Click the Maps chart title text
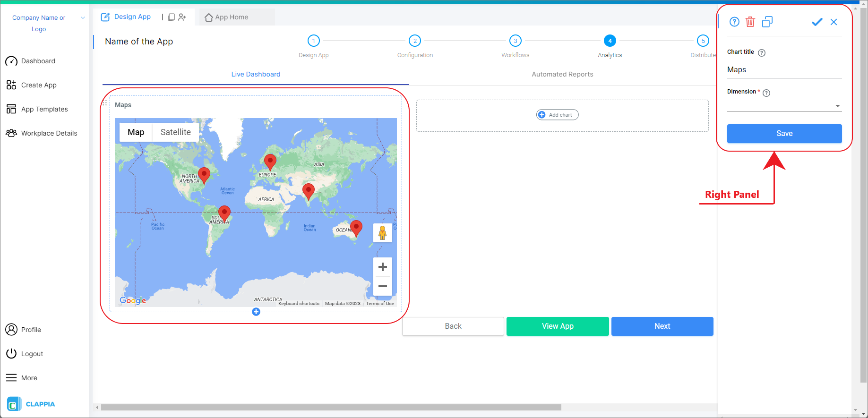868x418 pixels. click(x=123, y=105)
